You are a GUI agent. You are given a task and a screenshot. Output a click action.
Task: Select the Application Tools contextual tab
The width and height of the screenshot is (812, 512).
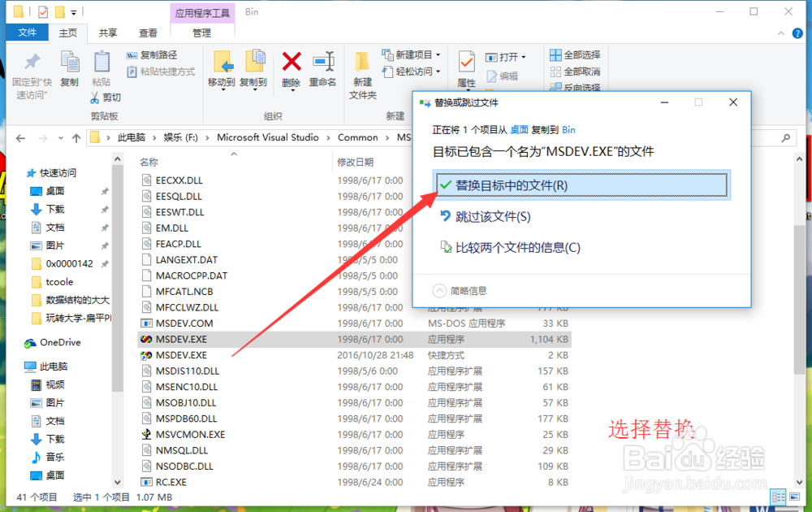202,13
